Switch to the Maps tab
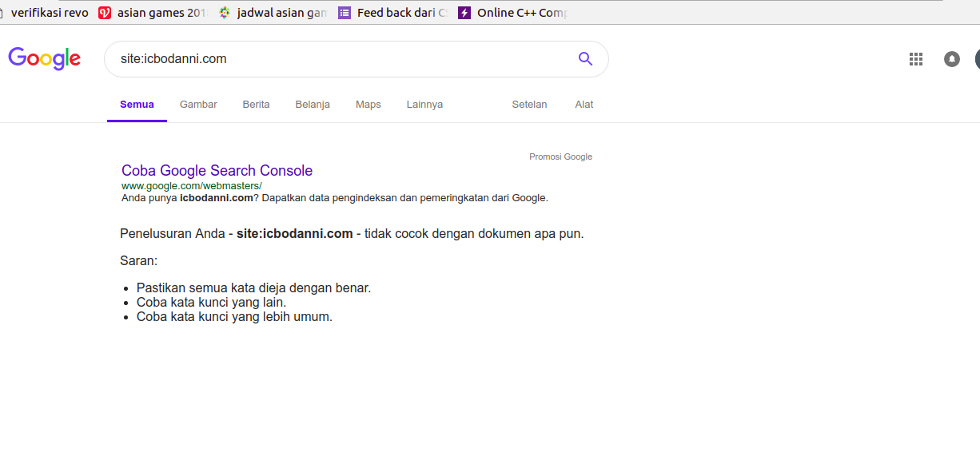Viewport: 980px width, 456px height. coord(368,105)
